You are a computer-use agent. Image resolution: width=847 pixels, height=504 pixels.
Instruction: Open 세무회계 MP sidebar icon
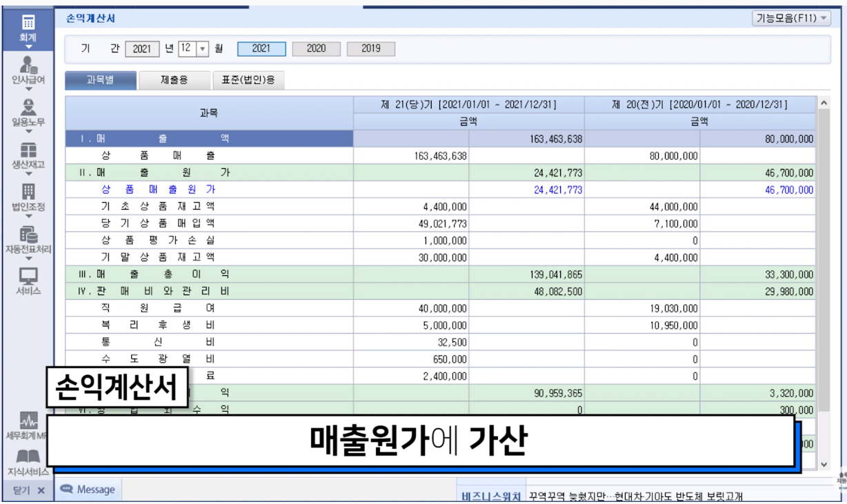(28, 421)
